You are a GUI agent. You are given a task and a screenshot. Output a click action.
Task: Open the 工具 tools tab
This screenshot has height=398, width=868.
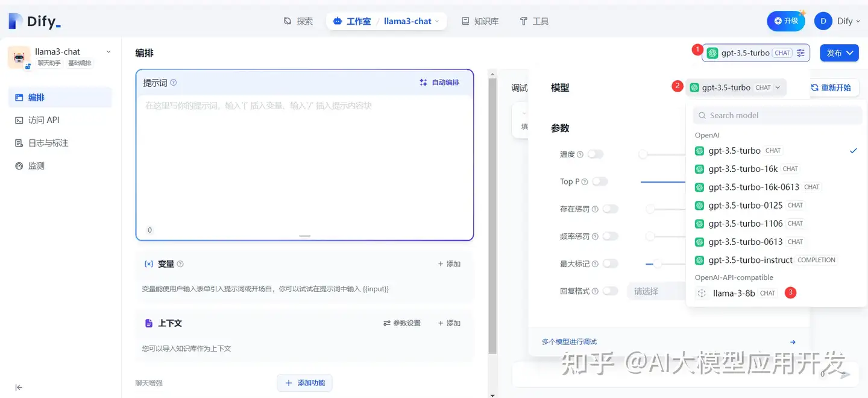pos(534,21)
